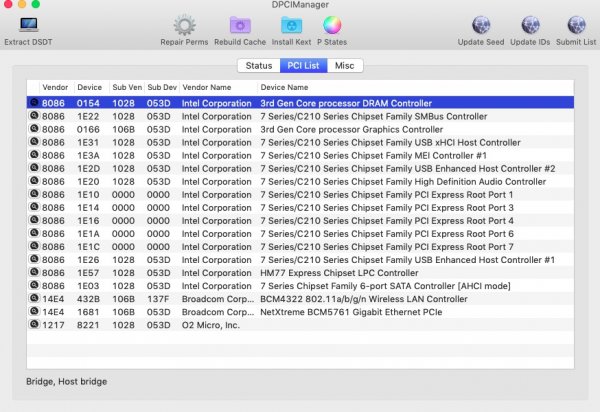
Task: Click the 'O2 Micro, Inc.' vendor name
Action: coord(211,325)
